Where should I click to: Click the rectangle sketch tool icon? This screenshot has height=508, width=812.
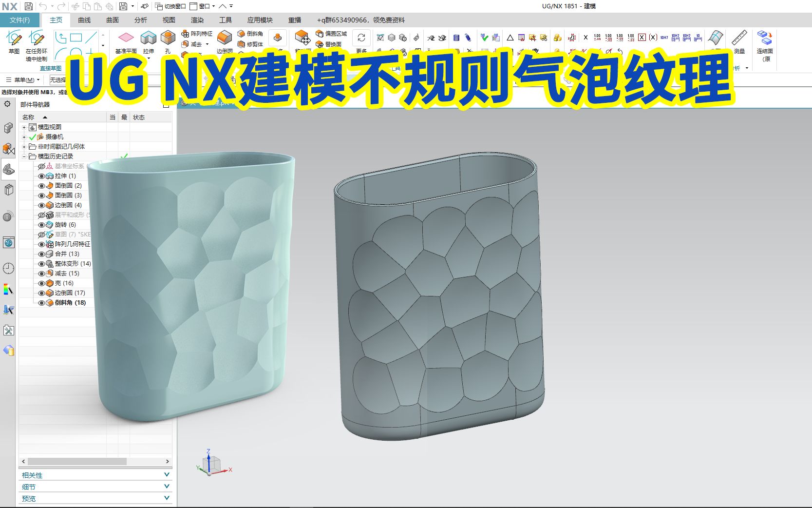coord(76,38)
